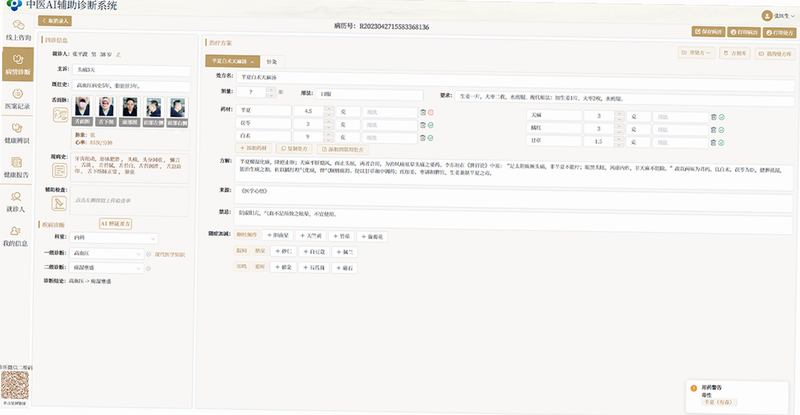Adjust the 半夏 quantity stepper
Image resolution: width=800 pixels, height=415 pixels.
pos(329,111)
